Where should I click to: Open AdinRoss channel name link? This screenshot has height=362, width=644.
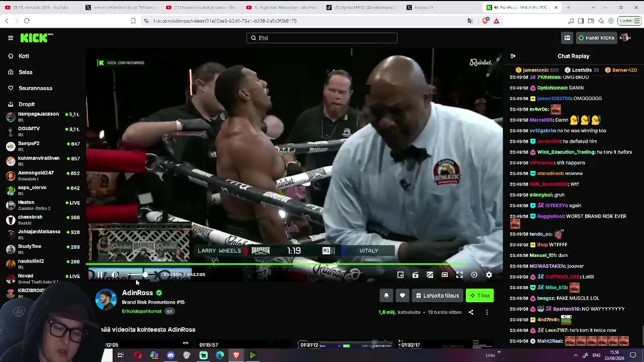(x=137, y=293)
